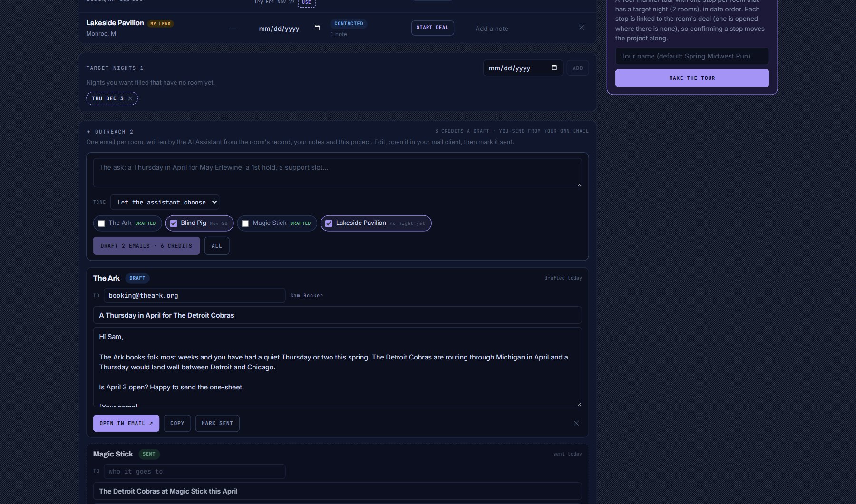856x504 pixels.
Task: Click into The Ark email body text
Action: 337,367
